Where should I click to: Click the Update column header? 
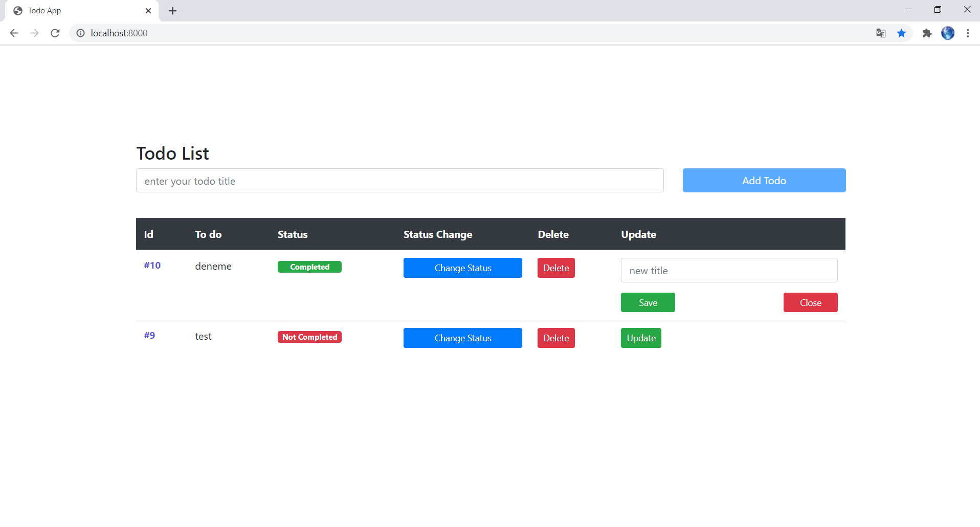tap(638, 234)
